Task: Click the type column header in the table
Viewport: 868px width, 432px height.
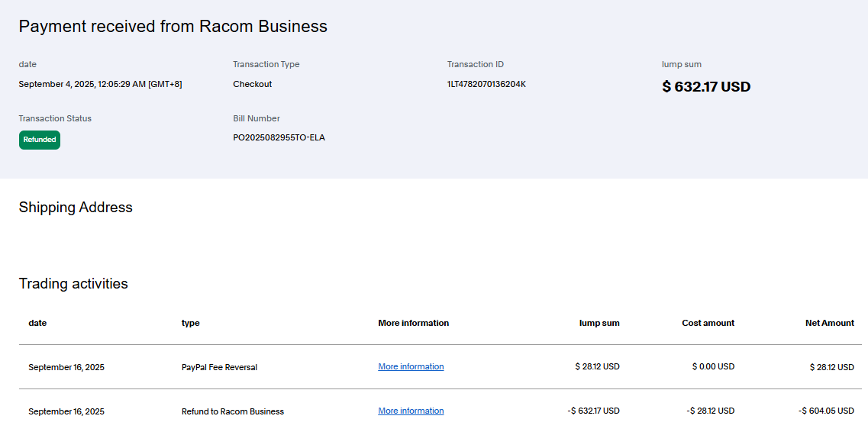Action: point(191,323)
